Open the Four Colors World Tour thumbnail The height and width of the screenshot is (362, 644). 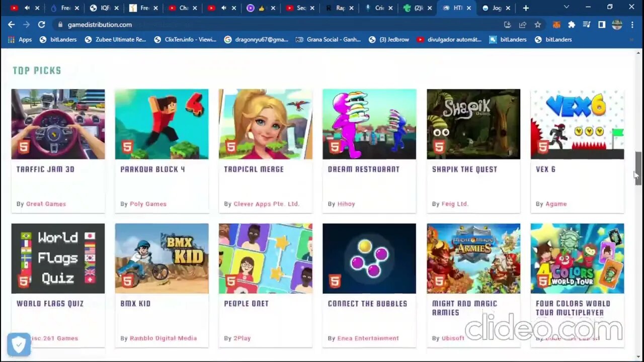tap(577, 258)
